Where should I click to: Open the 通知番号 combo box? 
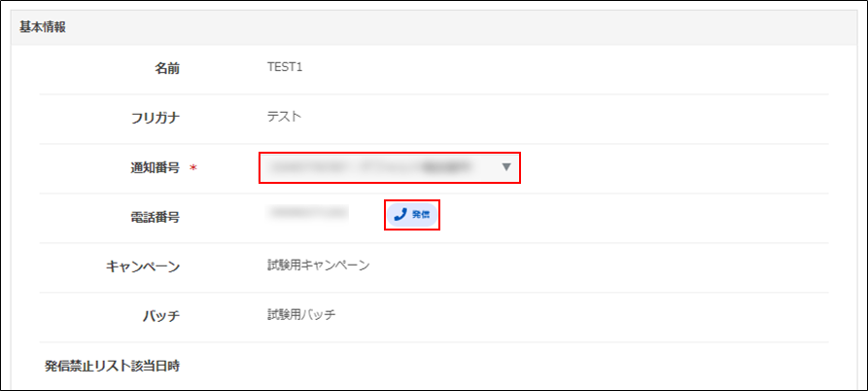389,167
